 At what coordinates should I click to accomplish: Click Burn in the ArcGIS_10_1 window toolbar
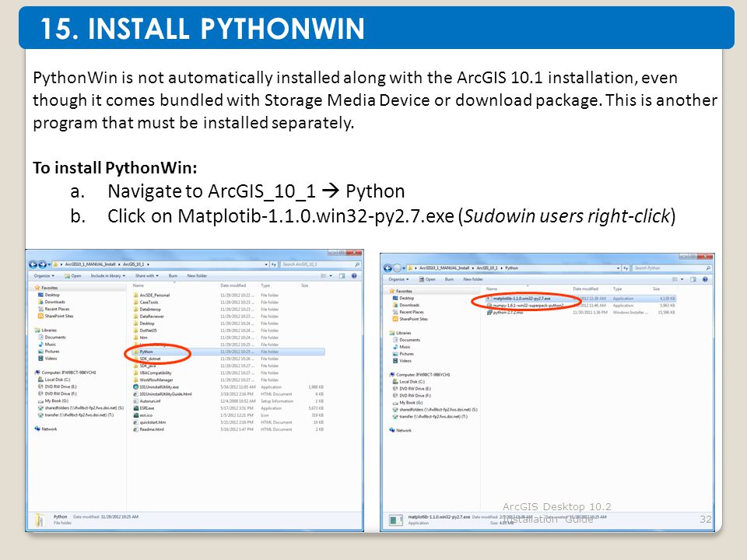(173, 275)
